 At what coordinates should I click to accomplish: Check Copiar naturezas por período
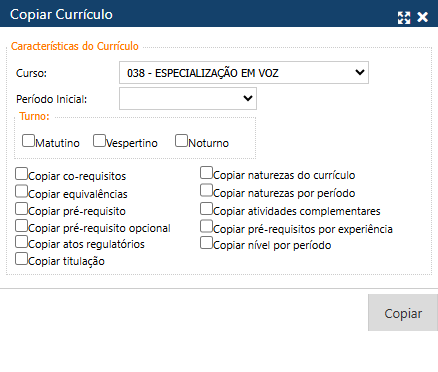tap(206, 191)
